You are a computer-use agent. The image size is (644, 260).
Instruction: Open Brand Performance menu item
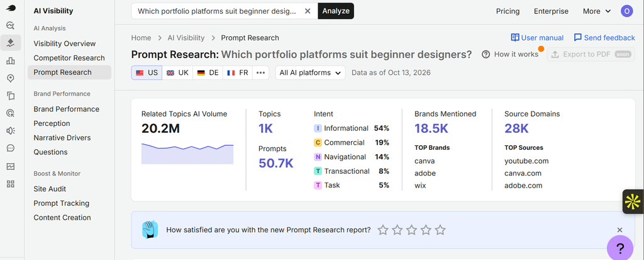point(67,109)
